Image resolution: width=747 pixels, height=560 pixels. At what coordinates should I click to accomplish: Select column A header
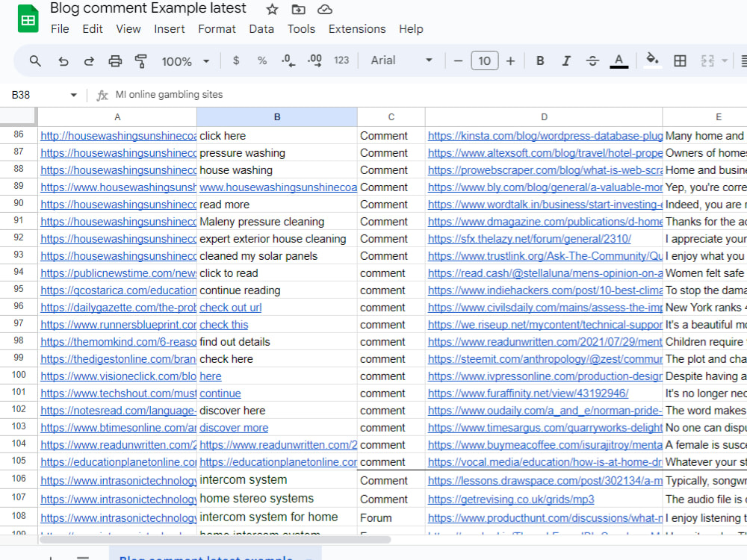tap(117, 117)
